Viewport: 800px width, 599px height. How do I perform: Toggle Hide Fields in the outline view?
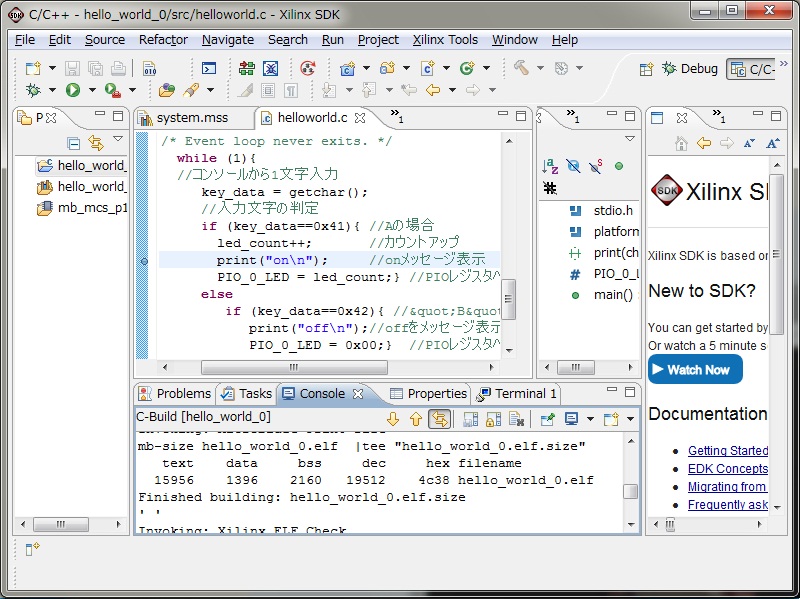[573, 166]
